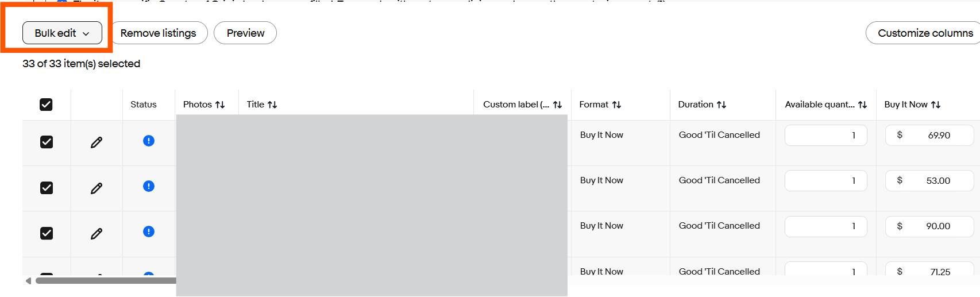Click the blue status alert icon in third row
980x297 pixels.
coord(149,232)
